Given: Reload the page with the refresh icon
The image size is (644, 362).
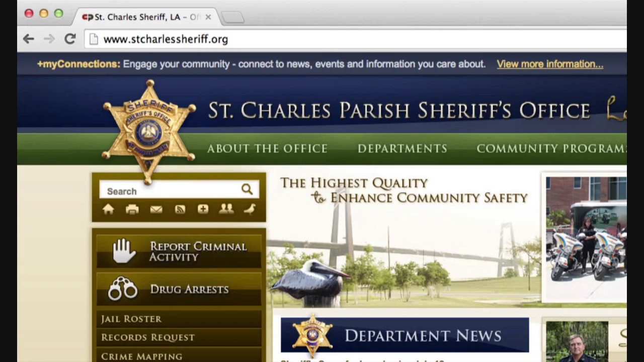Looking at the screenshot, I should (x=70, y=39).
